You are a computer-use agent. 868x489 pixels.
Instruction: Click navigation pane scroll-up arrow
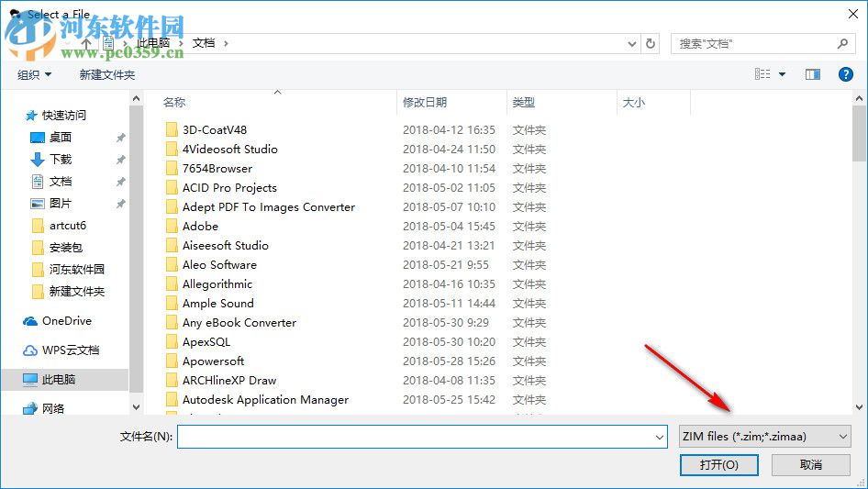[x=136, y=98]
